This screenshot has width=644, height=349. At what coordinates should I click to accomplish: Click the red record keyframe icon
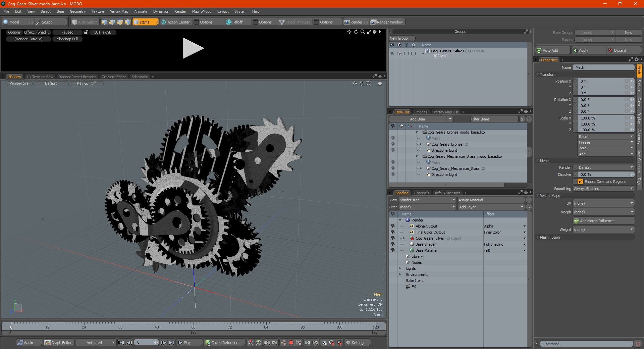click(291, 343)
